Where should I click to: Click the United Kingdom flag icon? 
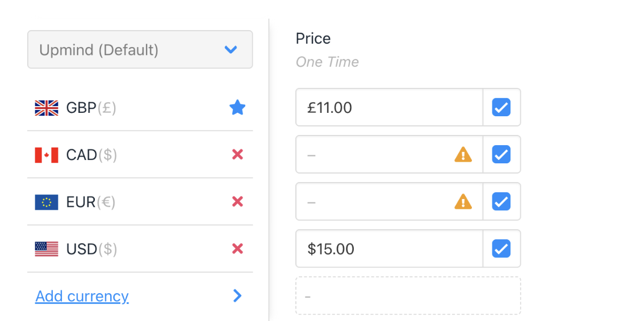tap(47, 108)
